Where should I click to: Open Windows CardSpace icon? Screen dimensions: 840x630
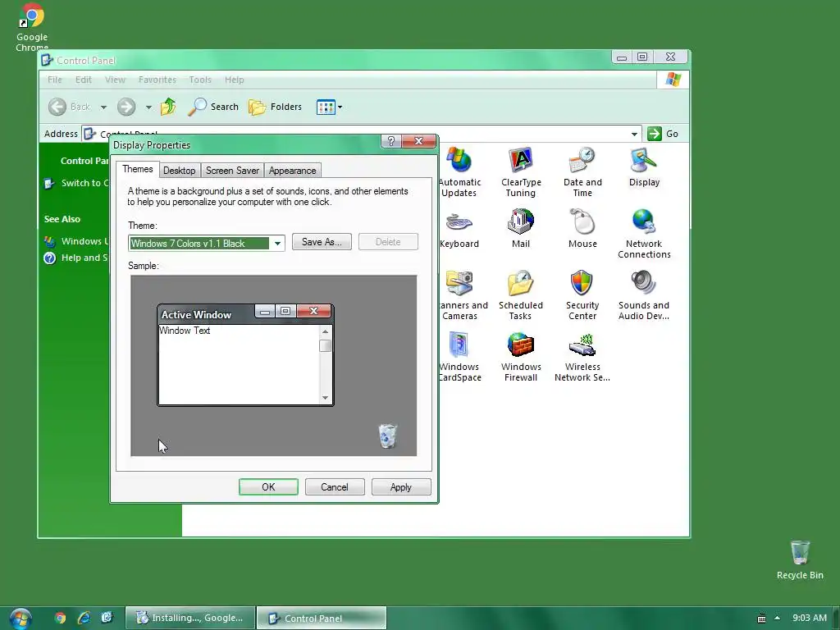459,357
